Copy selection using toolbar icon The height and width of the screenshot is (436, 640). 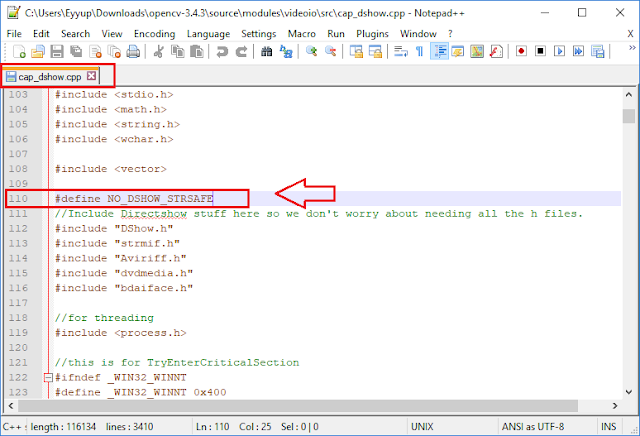(x=178, y=51)
